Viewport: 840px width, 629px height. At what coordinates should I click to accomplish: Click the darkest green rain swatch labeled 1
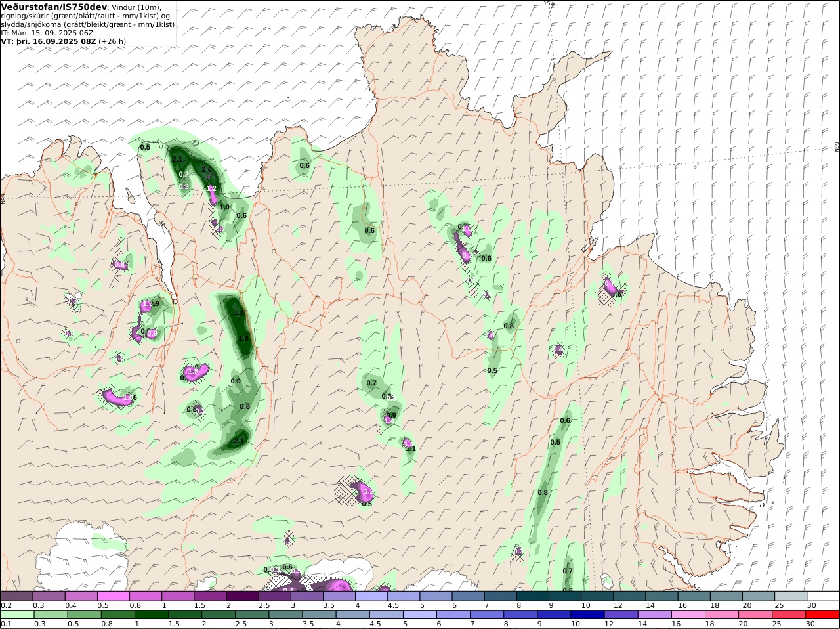pyautogui.click(x=151, y=615)
